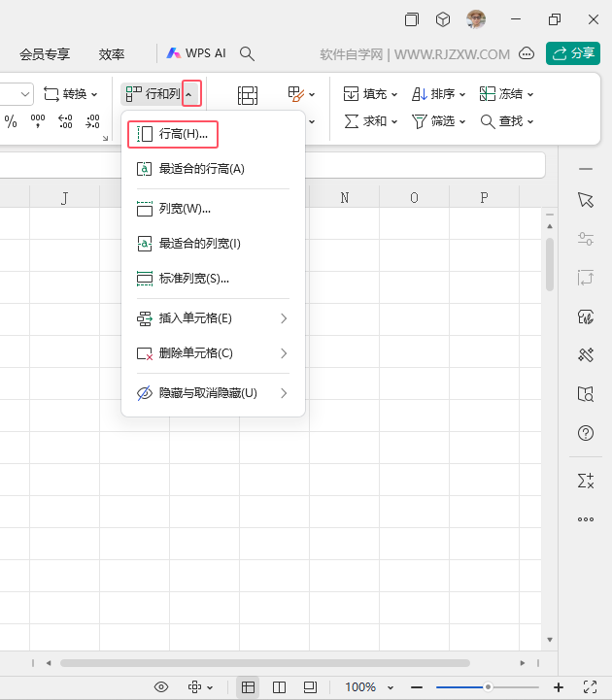This screenshot has width=612, height=700.
Task: Open the help question mark in sidebar
Action: tap(585, 433)
